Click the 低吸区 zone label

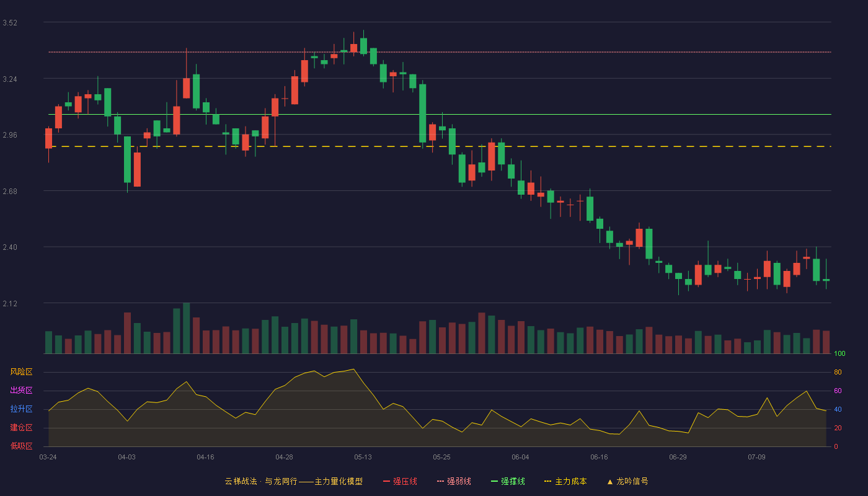[x=21, y=446]
